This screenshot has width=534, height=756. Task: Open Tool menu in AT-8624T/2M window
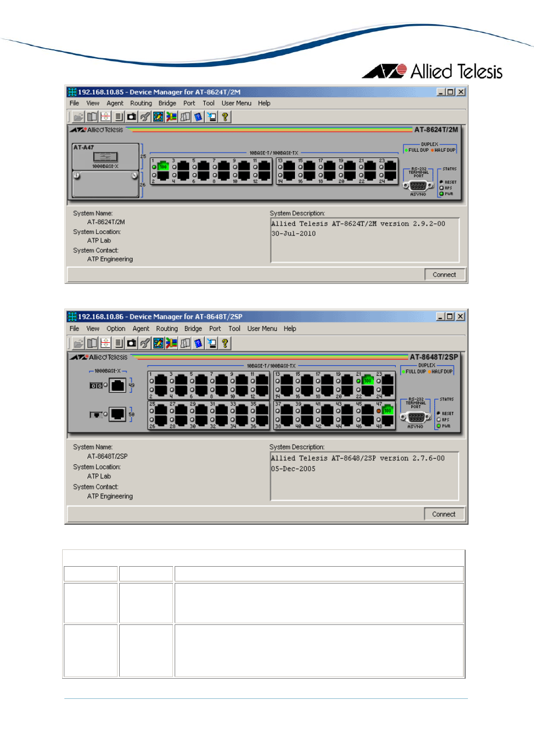(x=209, y=103)
